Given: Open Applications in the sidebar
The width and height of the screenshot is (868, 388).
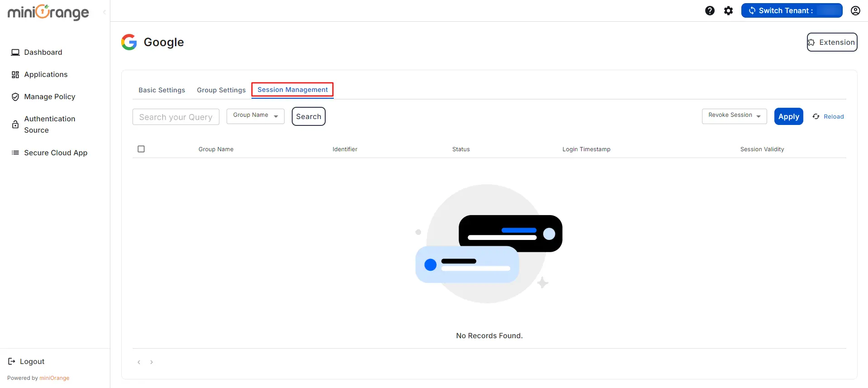Looking at the screenshot, I should click(x=46, y=75).
